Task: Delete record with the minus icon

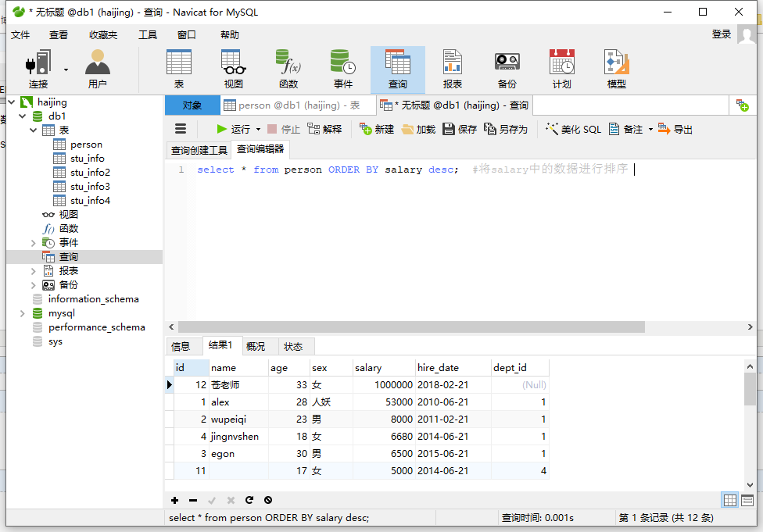Action: [x=193, y=500]
